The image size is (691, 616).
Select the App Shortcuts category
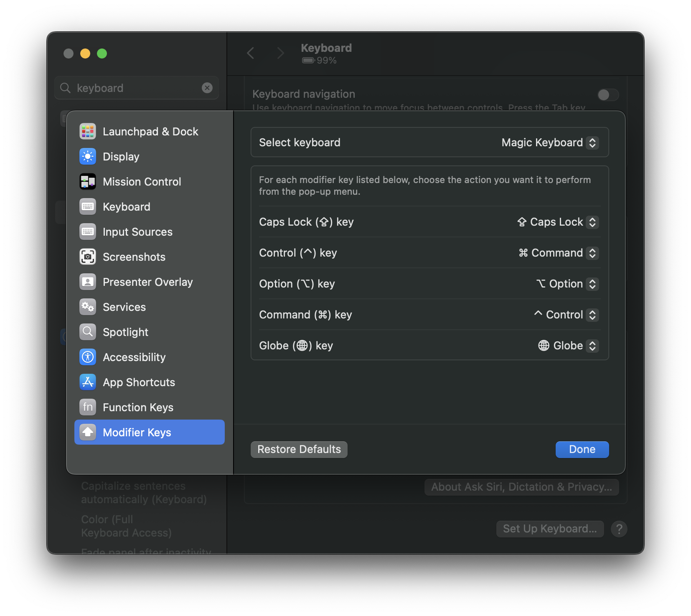point(150,382)
